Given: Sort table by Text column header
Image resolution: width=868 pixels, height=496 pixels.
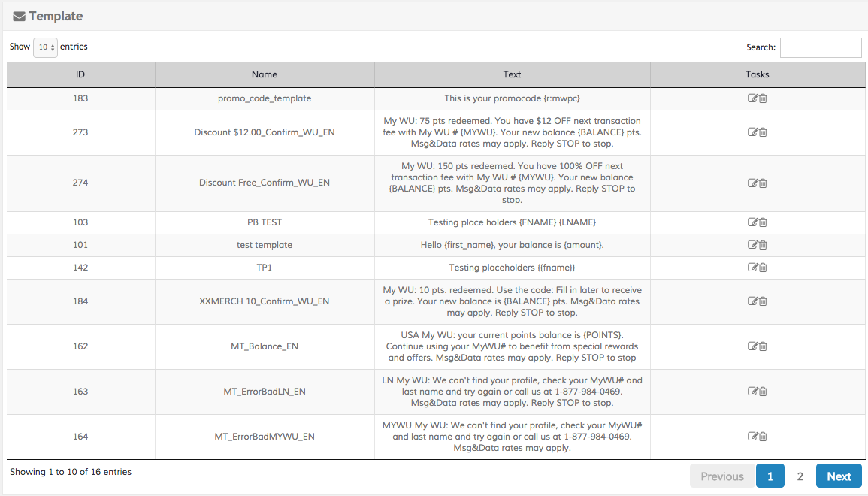Looking at the screenshot, I should (x=512, y=74).
